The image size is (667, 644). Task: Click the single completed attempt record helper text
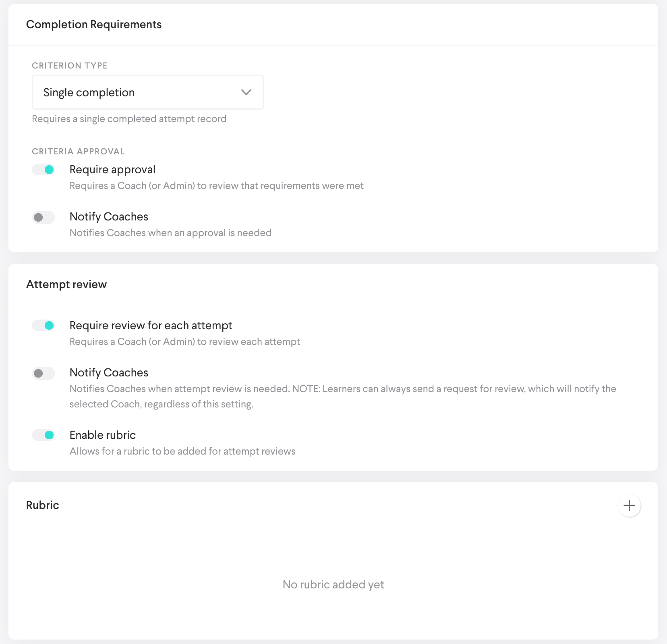(x=129, y=119)
